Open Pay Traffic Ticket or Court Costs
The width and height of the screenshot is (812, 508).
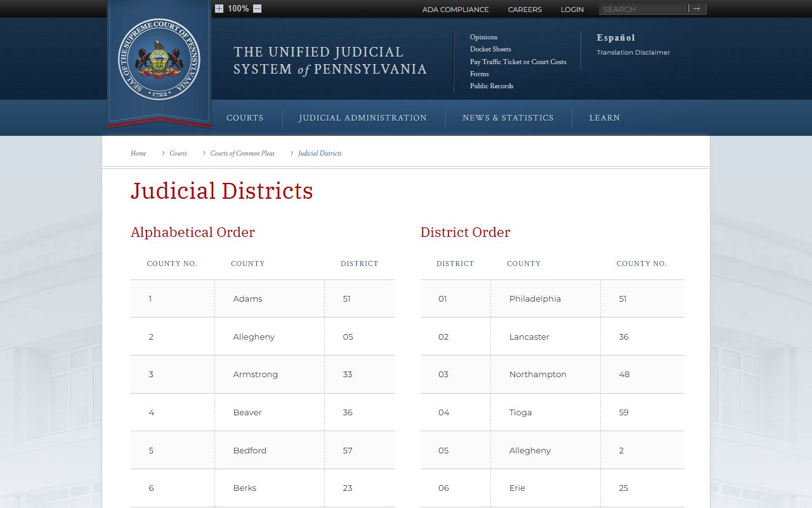coord(518,62)
